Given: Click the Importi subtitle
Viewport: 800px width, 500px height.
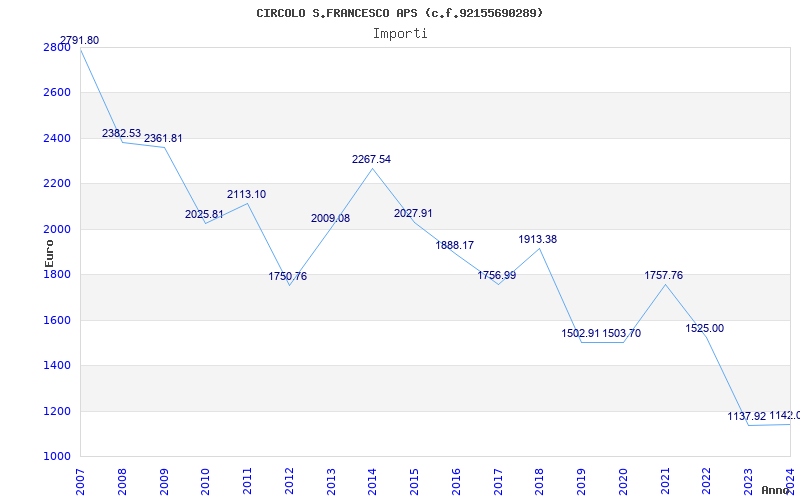Looking at the screenshot, I should coord(400,34).
